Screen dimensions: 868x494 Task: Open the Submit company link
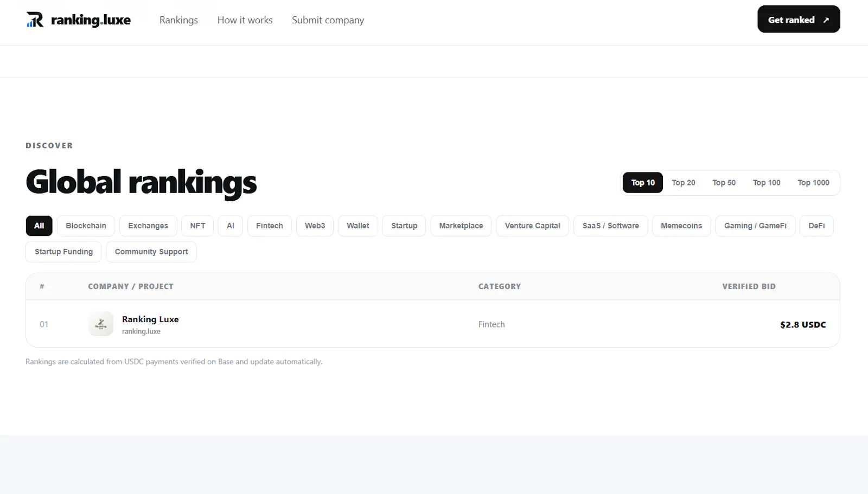click(328, 20)
